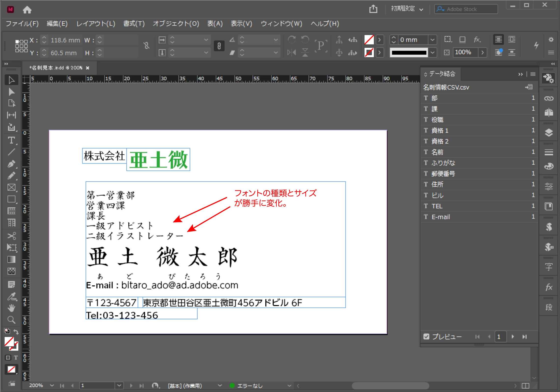The height and width of the screenshot is (392, 560).
Task: Click the Share document icon
Action: pos(373,9)
